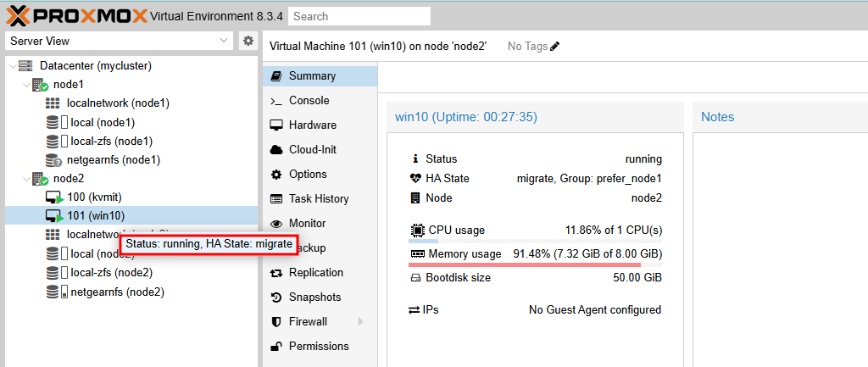Click the Notes panel title
This screenshot has height=367, width=868.
[x=717, y=117]
